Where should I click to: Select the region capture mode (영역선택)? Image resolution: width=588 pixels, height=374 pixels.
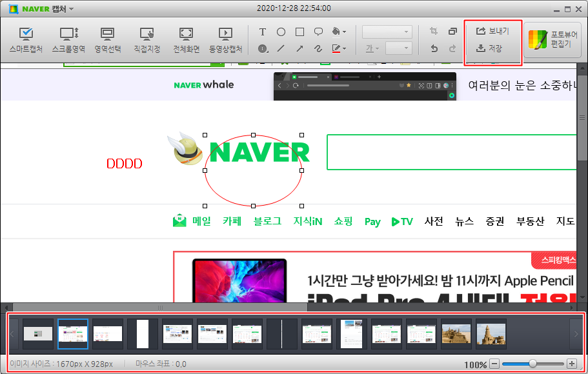pos(108,40)
